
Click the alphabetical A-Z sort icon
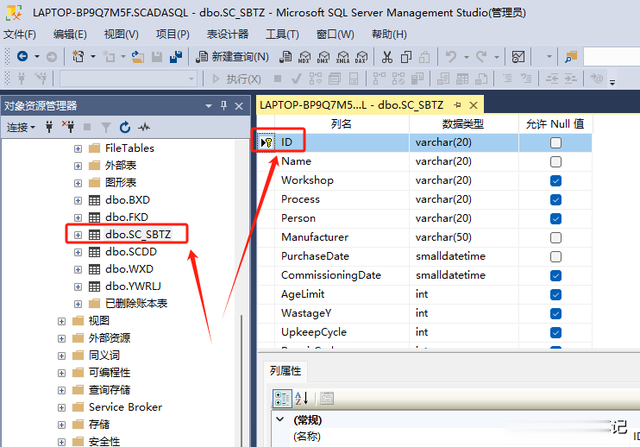(301, 398)
